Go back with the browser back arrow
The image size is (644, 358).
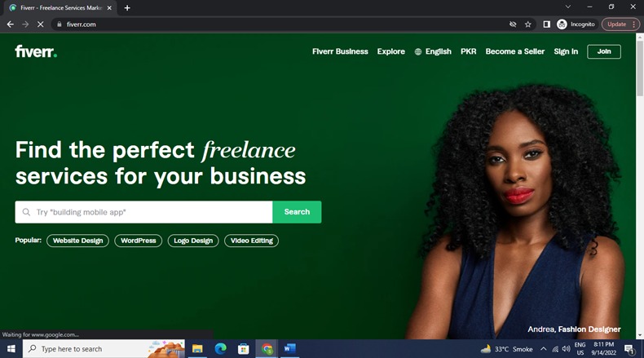click(11, 24)
